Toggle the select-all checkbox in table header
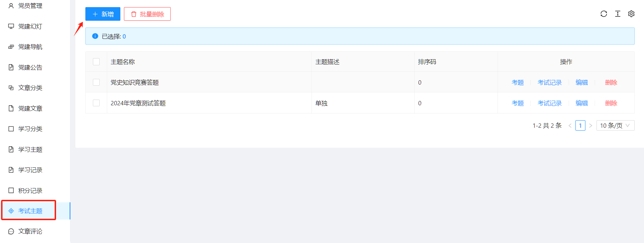The height and width of the screenshot is (243, 644). pos(96,62)
